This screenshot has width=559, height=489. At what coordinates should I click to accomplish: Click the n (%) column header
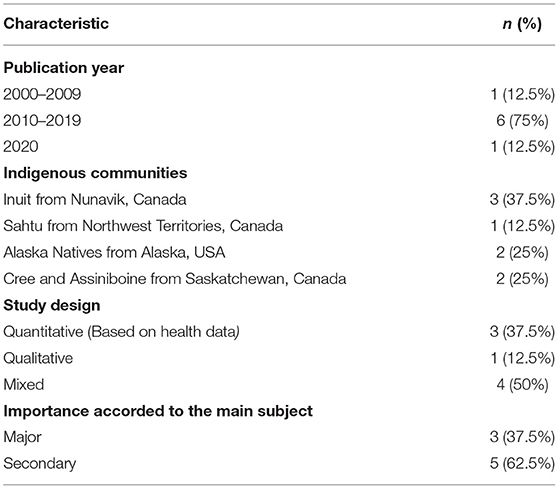[x=522, y=24]
